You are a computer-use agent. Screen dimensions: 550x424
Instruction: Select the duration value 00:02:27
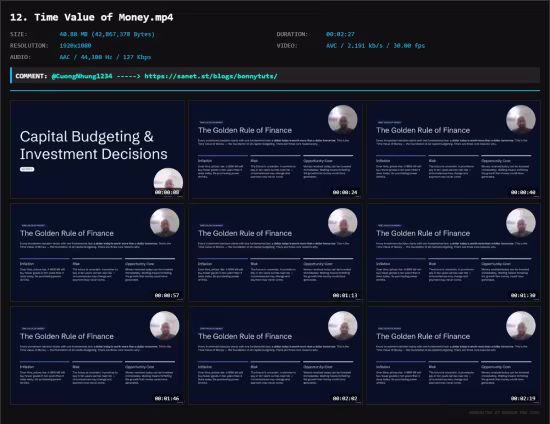click(340, 34)
